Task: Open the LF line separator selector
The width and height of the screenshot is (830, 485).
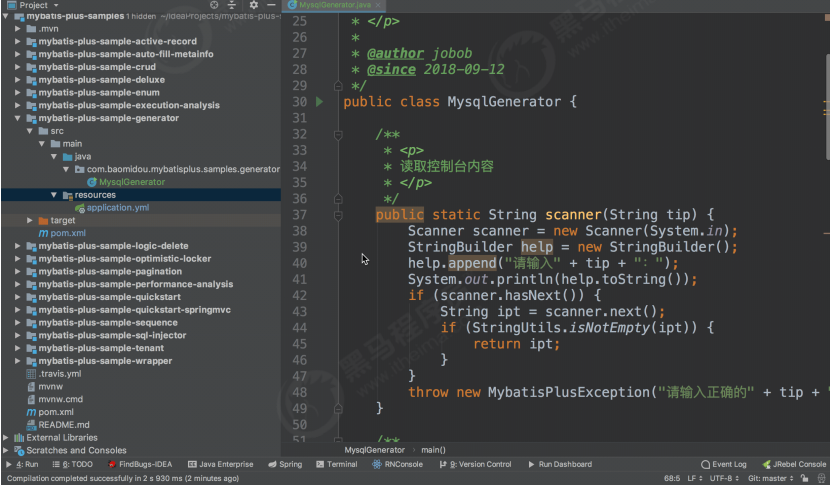Action: tap(694, 478)
